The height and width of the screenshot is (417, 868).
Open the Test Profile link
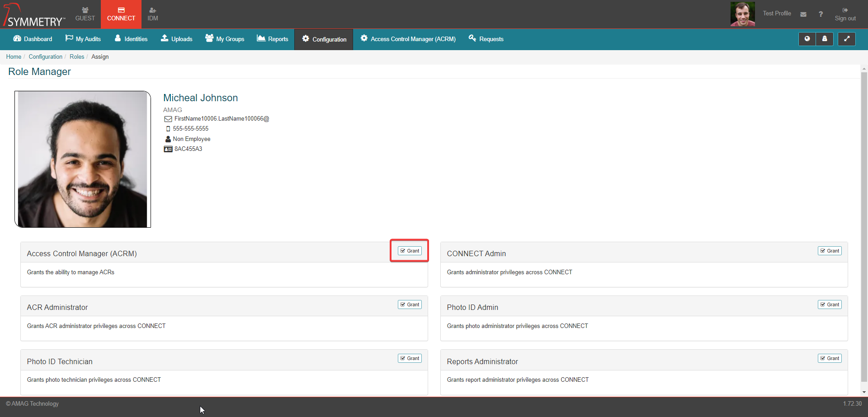tap(777, 14)
